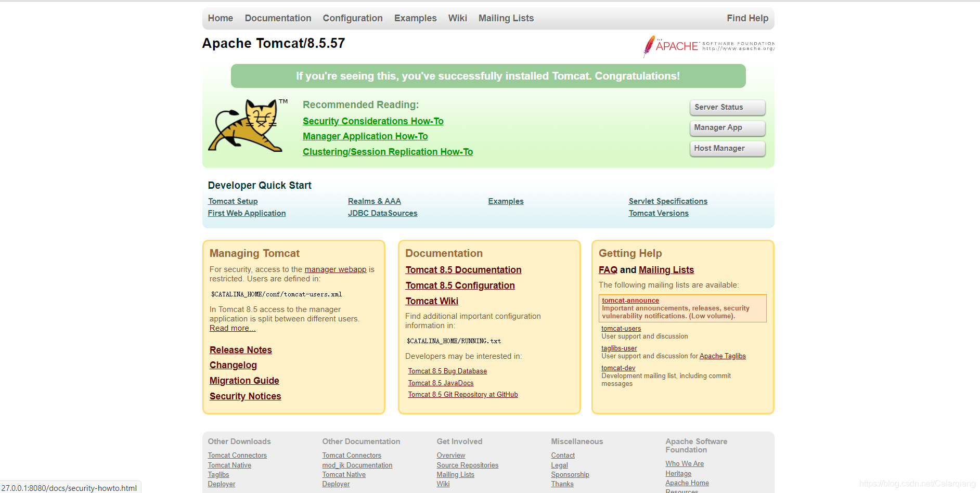Click Deployer under Other Downloads

click(x=222, y=484)
